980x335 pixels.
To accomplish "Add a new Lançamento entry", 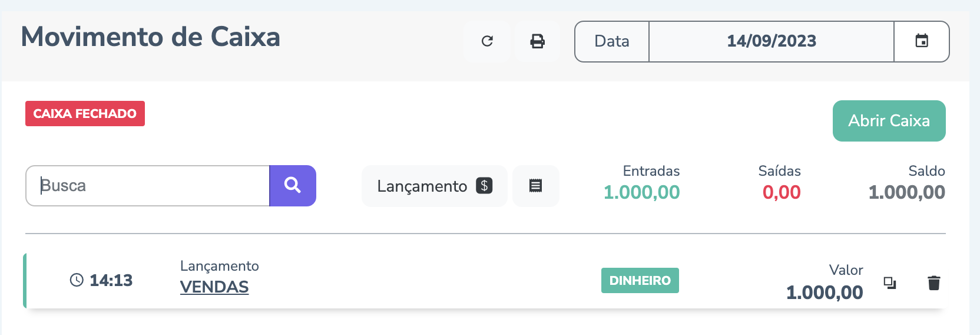I will pyautogui.click(x=434, y=186).
